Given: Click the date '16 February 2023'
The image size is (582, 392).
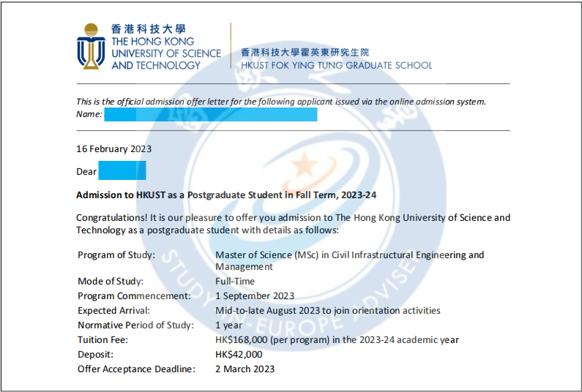Looking at the screenshot, I should click(x=114, y=148).
